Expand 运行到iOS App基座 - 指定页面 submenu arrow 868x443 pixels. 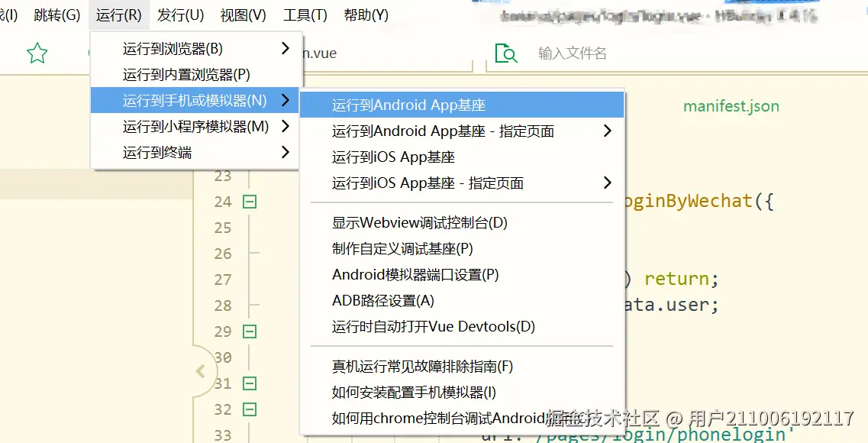pyautogui.click(x=607, y=183)
